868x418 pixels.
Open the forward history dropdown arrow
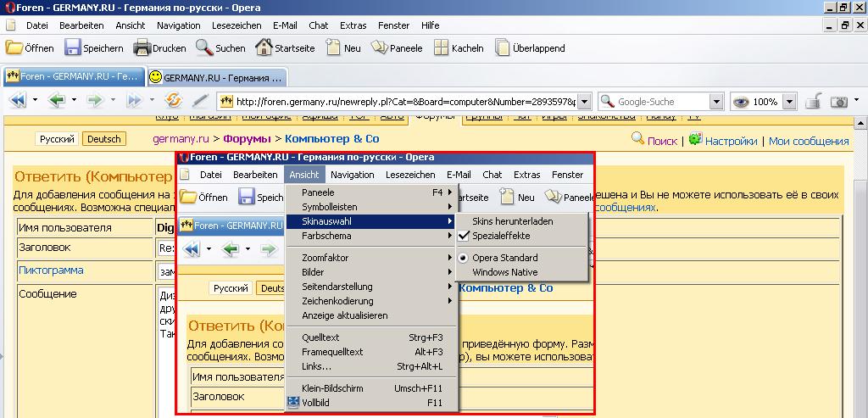click(x=113, y=100)
